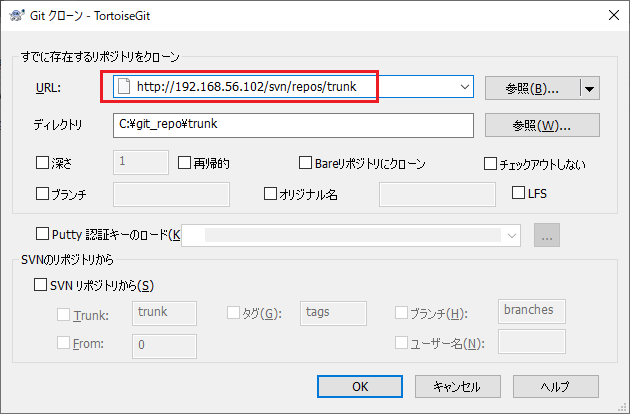Click the branches text field
This screenshot has width=630, height=414.
pos(532,311)
